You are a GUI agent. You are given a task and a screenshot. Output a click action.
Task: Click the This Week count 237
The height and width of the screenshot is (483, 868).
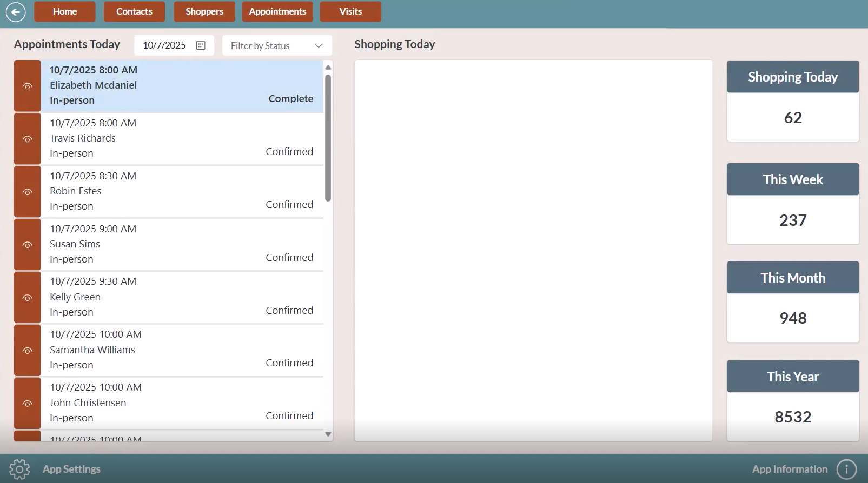pos(793,220)
